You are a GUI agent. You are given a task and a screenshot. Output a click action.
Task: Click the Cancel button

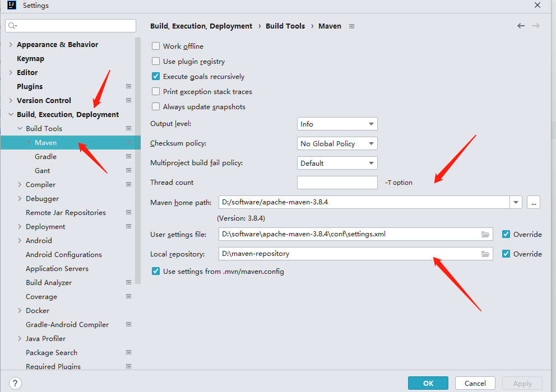tap(475, 383)
